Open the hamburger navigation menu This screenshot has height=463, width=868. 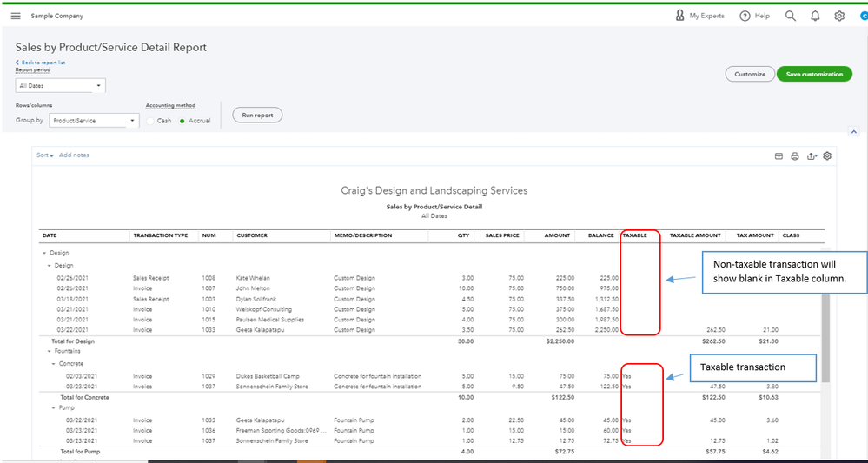tap(16, 16)
